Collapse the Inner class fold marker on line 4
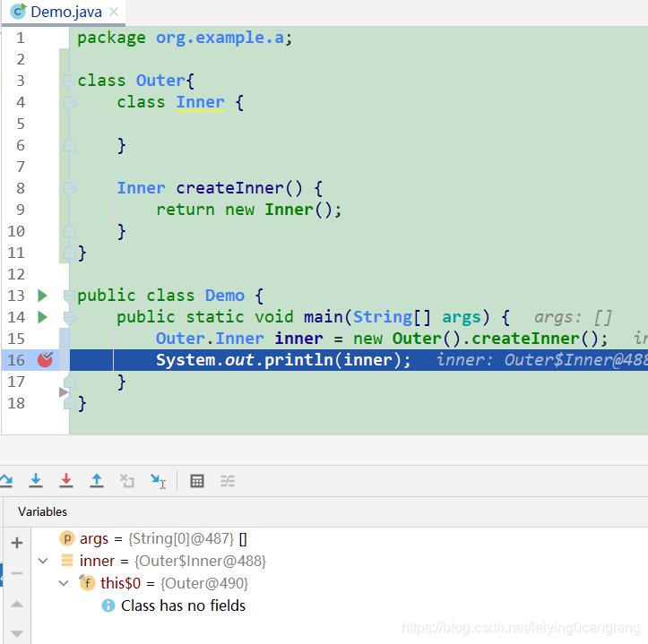The image size is (648, 644). (x=69, y=102)
